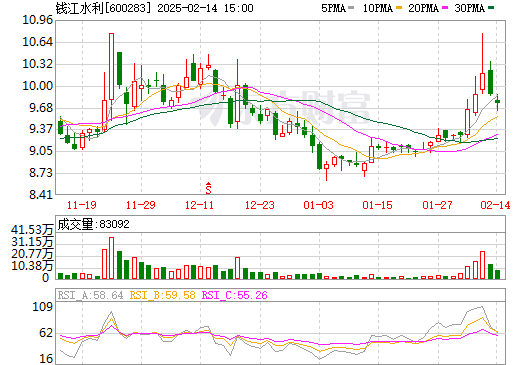Screen dimensions: 520x365
Task: Click the magenta 20PMA legend color dash
Action: (445, 8)
